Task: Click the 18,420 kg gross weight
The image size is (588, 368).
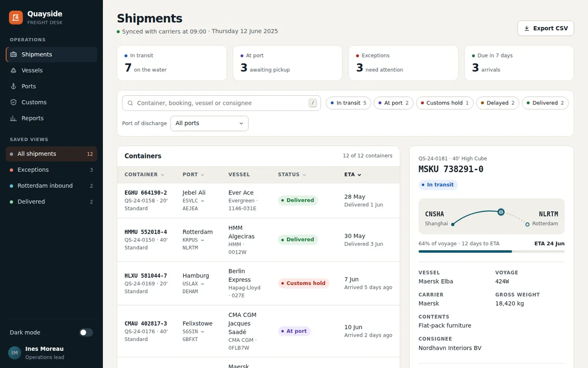Action: click(510, 304)
